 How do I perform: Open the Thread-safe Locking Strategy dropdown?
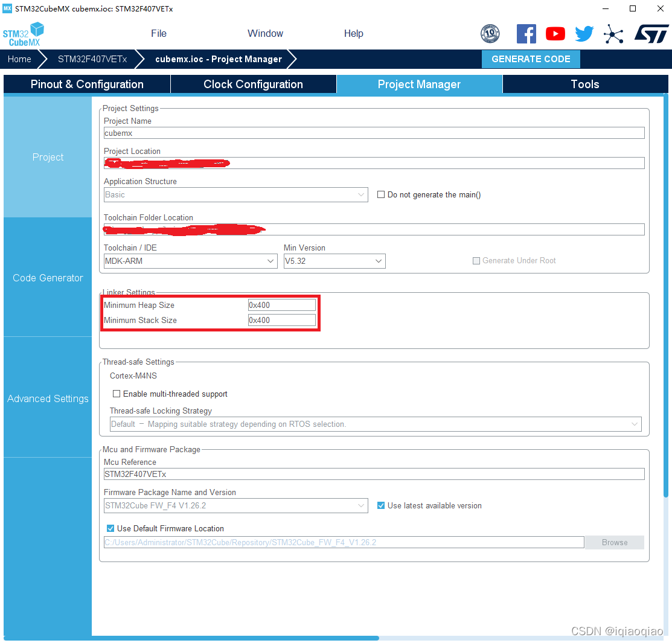click(376, 424)
